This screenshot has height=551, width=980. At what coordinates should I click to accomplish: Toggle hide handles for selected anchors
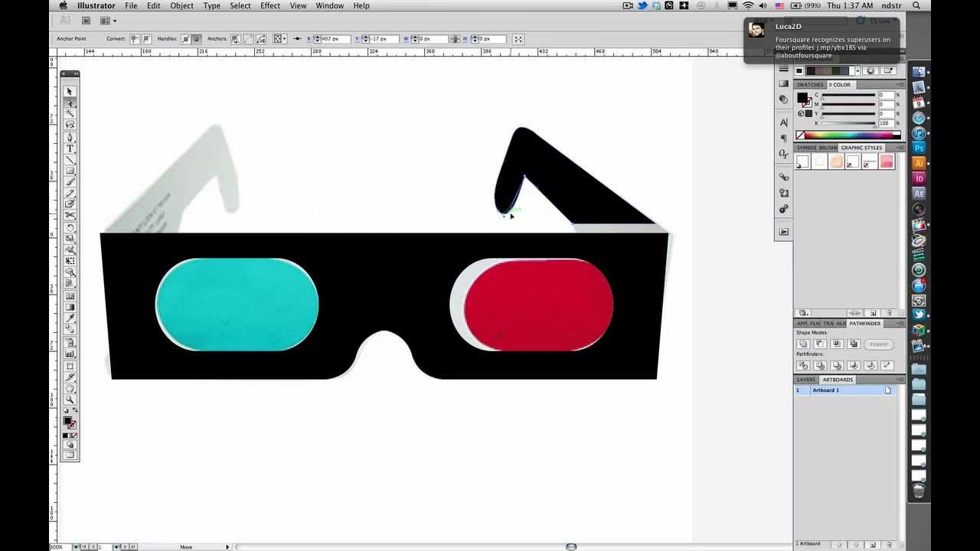pyautogui.click(x=196, y=39)
